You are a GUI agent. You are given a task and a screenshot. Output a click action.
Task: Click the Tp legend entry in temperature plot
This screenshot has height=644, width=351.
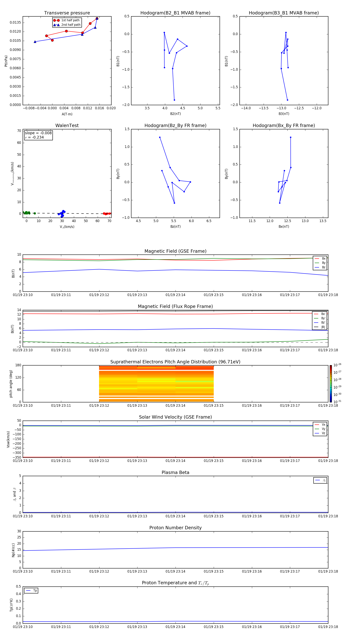pos(31,591)
